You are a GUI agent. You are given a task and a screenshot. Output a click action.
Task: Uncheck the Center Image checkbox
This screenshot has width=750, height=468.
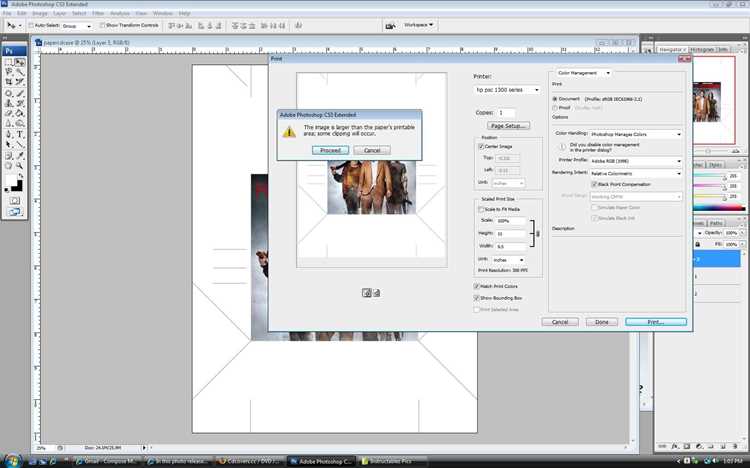481,146
